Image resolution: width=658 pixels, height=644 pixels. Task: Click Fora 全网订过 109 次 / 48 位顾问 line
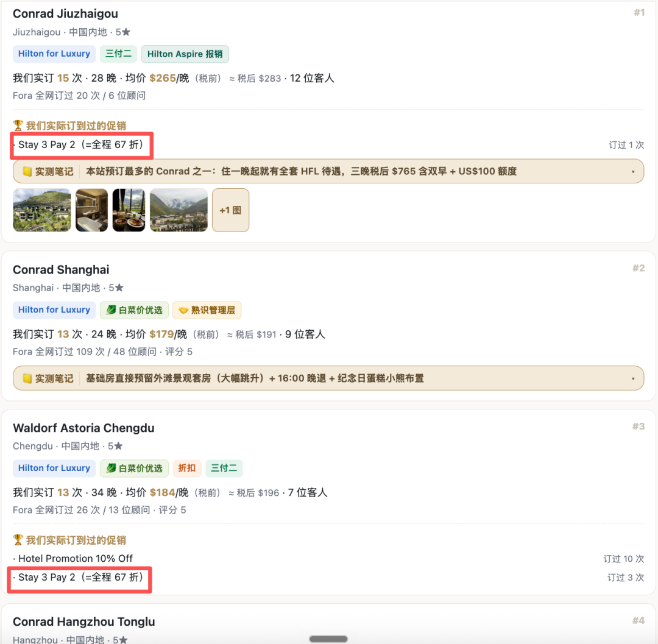pos(103,352)
